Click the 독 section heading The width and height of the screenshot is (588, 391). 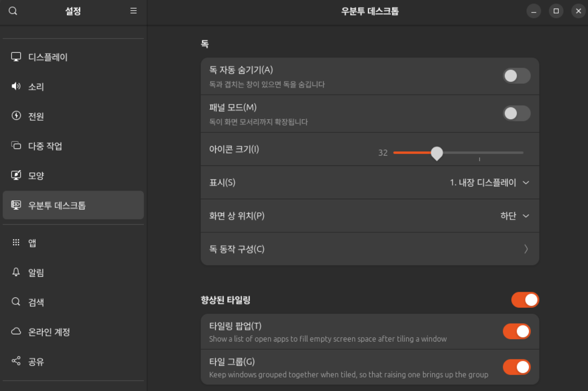205,44
